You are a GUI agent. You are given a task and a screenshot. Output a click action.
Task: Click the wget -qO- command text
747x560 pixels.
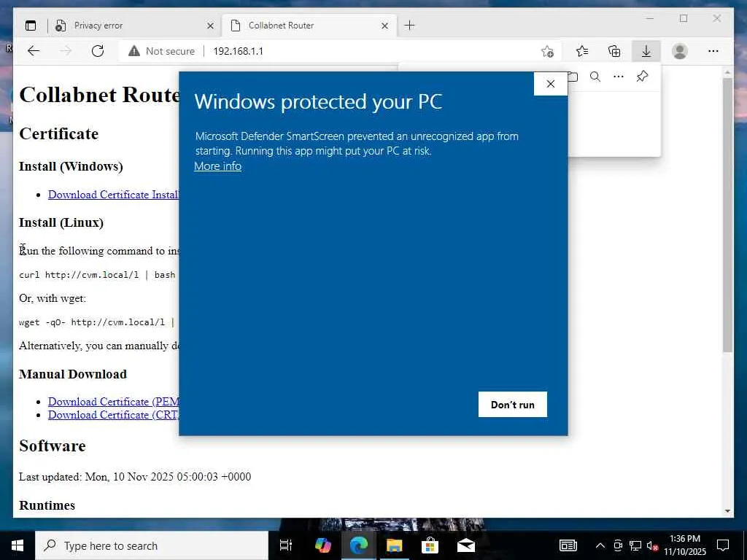97,322
